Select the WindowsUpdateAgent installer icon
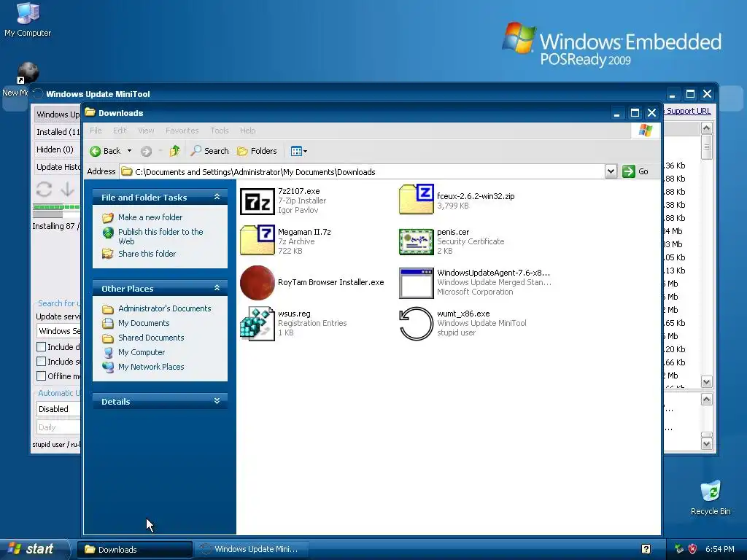Image resolution: width=747 pixels, height=560 pixels. [417, 283]
